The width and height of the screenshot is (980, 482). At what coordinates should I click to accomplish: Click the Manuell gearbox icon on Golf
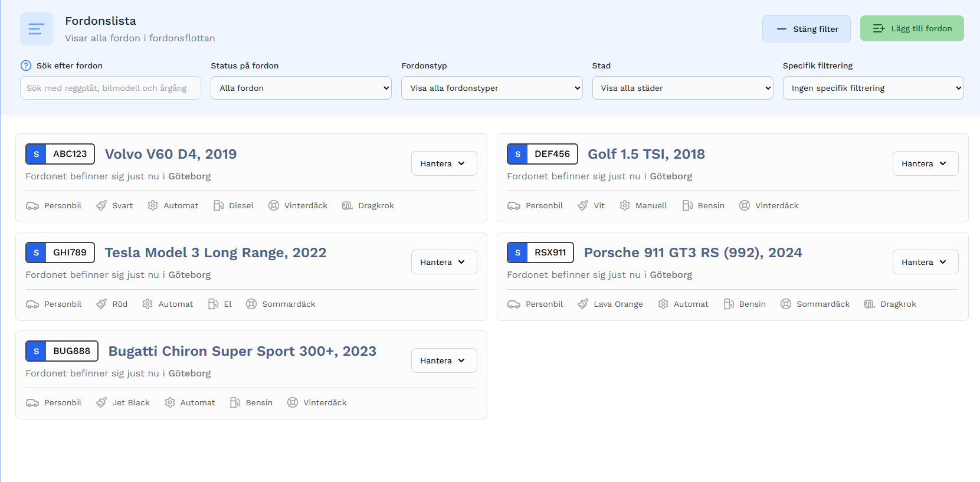(625, 205)
